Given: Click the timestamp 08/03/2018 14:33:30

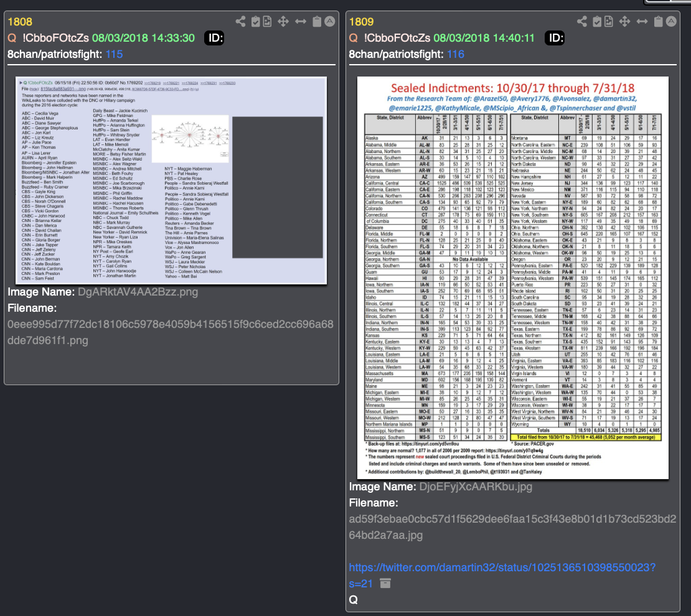Looking at the screenshot, I should [143, 38].
